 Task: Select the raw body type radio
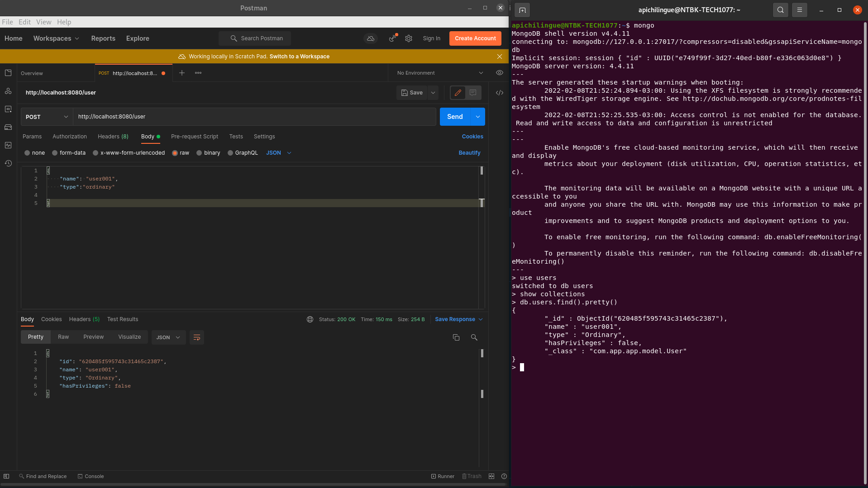tap(175, 153)
